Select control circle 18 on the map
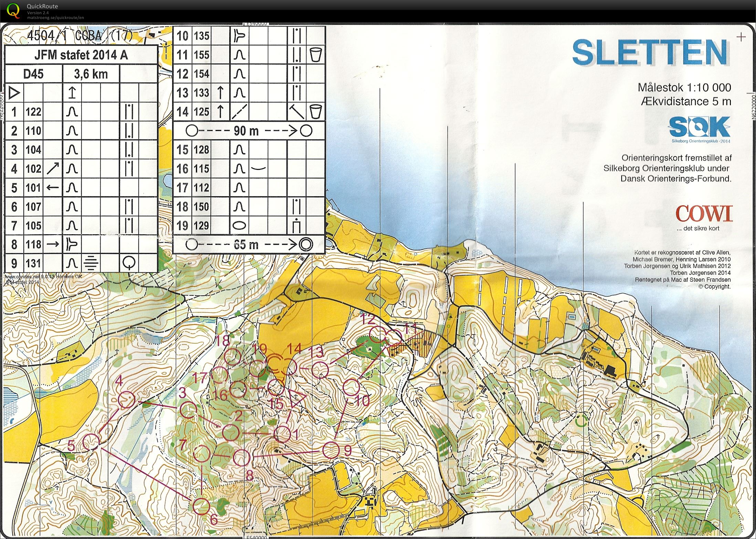The width and height of the screenshot is (756, 539). (x=233, y=356)
